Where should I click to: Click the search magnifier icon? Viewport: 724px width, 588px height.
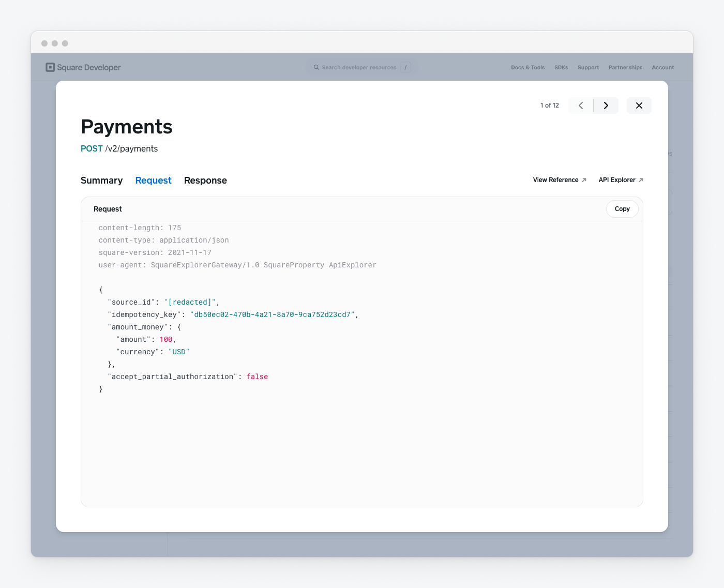316,67
